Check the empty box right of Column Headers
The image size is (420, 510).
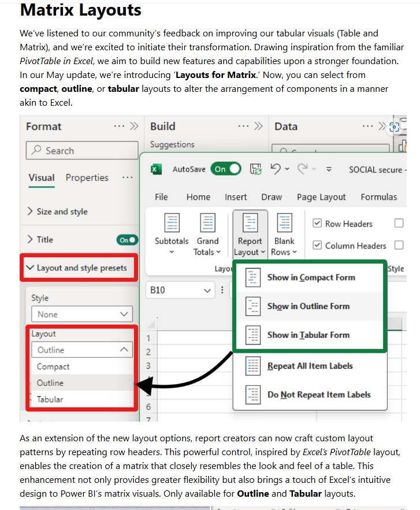pyautogui.click(x=399, y=245)
